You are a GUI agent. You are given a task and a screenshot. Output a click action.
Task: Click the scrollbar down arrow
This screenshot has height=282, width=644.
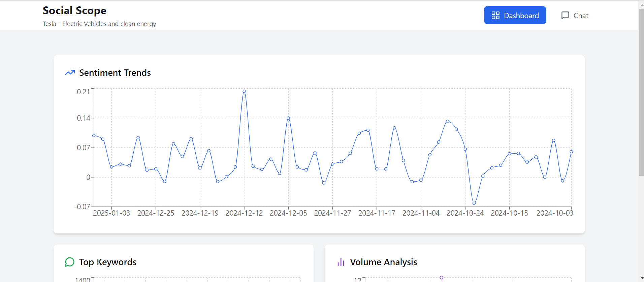tap(641, 279)
